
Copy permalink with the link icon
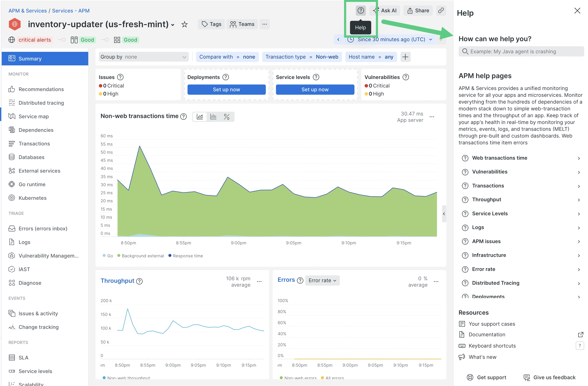coord(441,11)
